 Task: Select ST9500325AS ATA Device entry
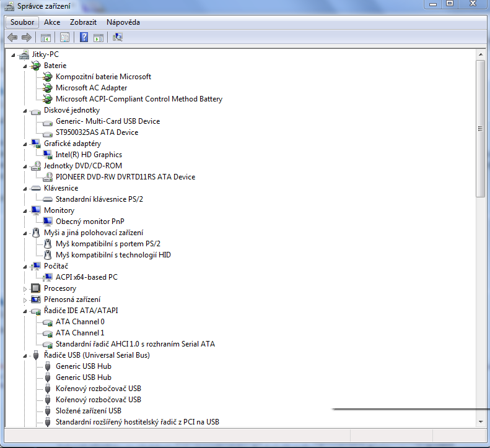click(97, 132)
